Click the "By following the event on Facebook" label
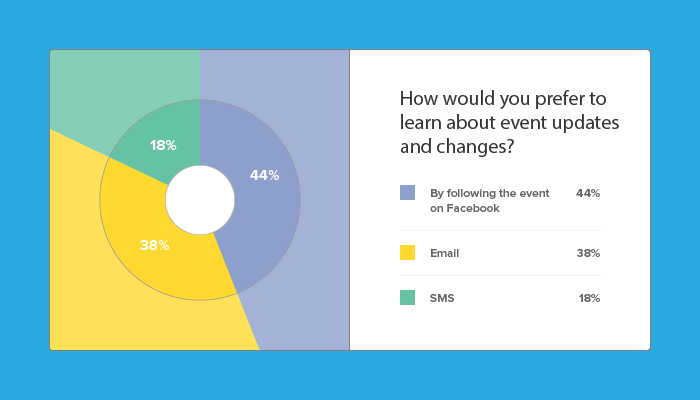 489,200
